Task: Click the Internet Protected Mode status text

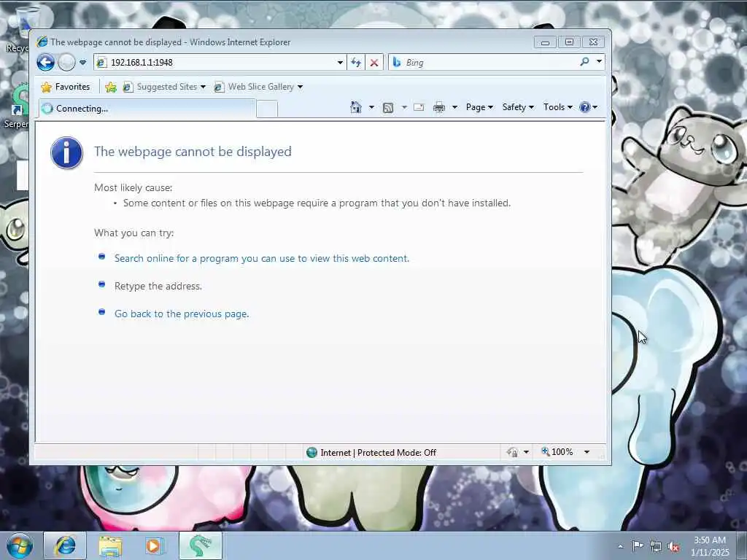Action: (379, 452)
